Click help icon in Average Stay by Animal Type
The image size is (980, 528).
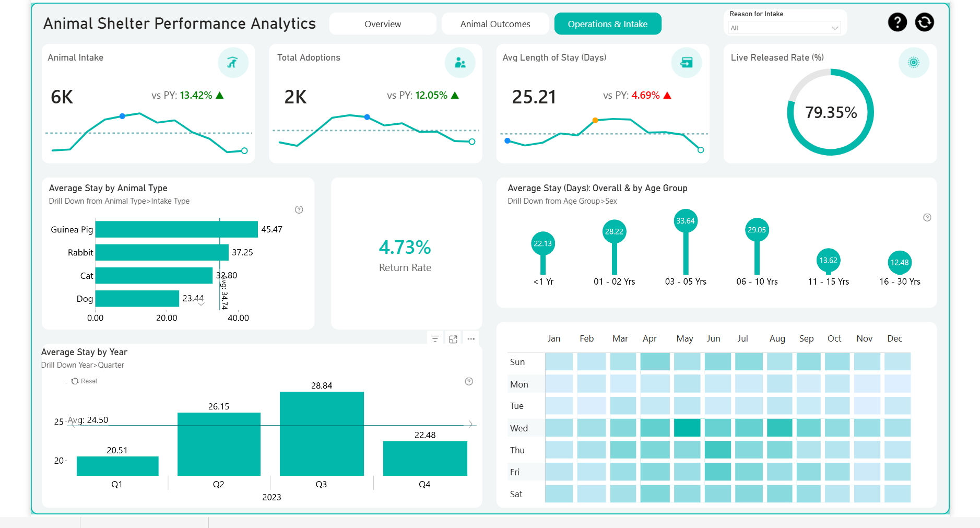[299, 210]
